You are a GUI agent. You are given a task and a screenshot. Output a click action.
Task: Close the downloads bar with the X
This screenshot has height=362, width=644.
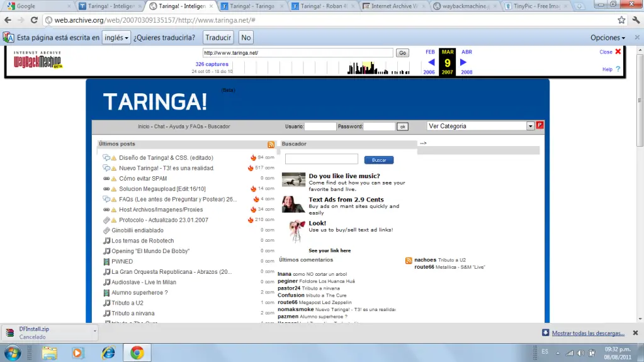tap(635, 333)
